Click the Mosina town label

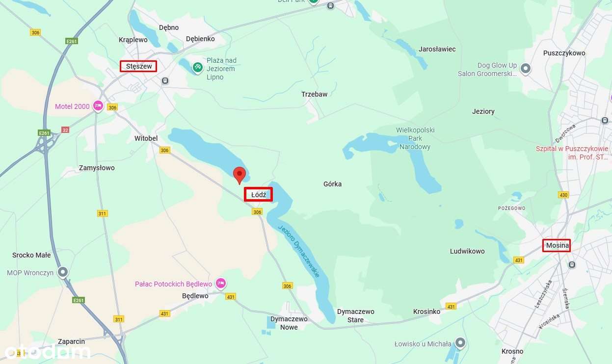coord(557,245)
